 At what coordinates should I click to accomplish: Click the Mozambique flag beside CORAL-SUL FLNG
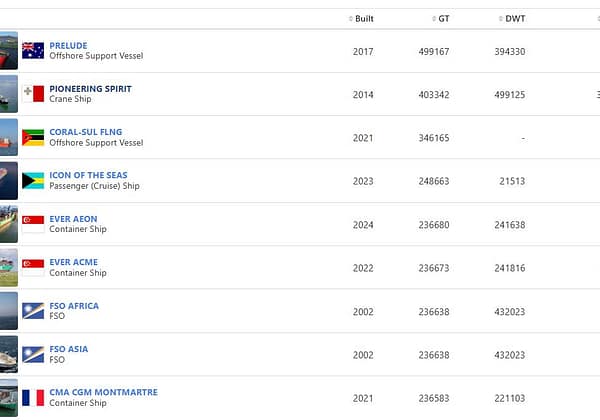pyautogui.click(x=33, y=137)
